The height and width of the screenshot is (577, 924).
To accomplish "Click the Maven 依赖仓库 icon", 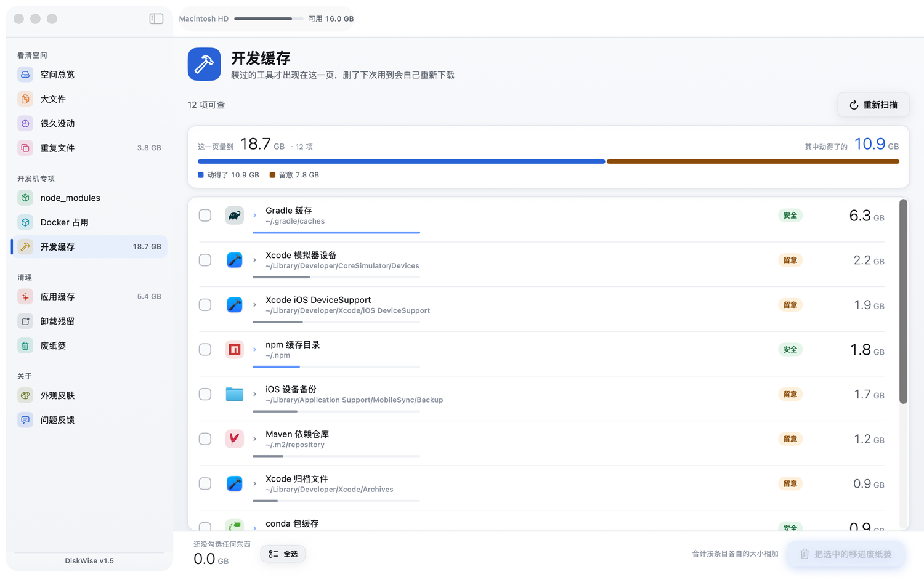I will click(235, 439).
